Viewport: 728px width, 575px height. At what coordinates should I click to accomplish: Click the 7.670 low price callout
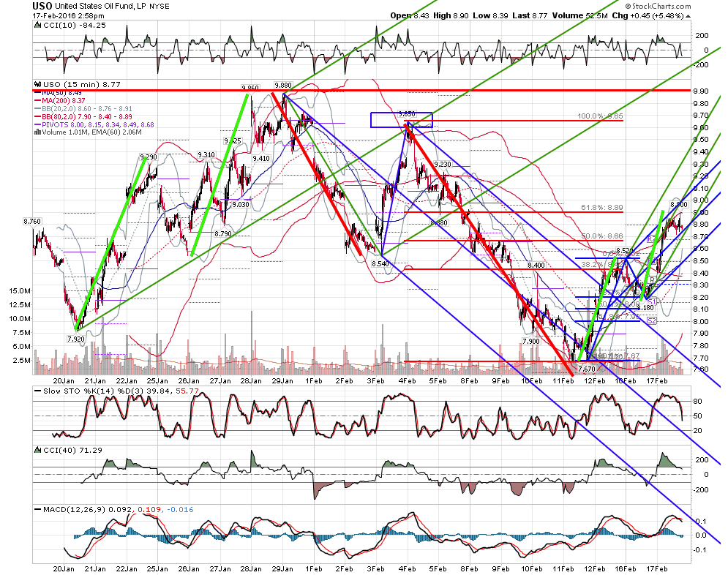587,369
